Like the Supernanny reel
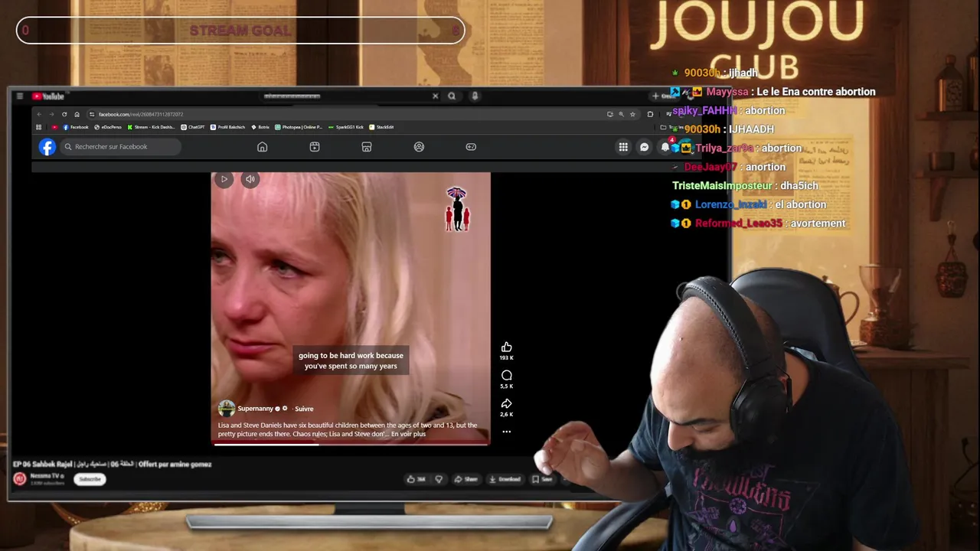Screen dimensions: 980x551 click(x=506, y=347)
